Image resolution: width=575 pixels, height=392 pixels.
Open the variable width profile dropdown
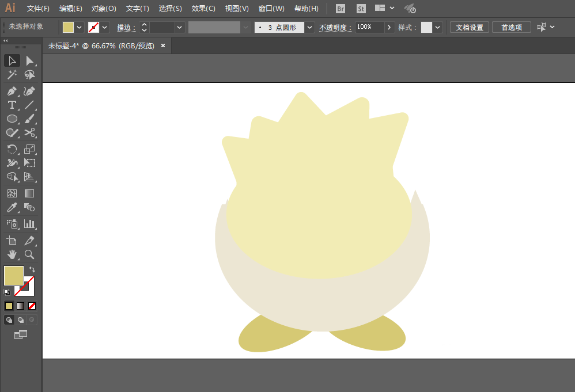[245, 28]
